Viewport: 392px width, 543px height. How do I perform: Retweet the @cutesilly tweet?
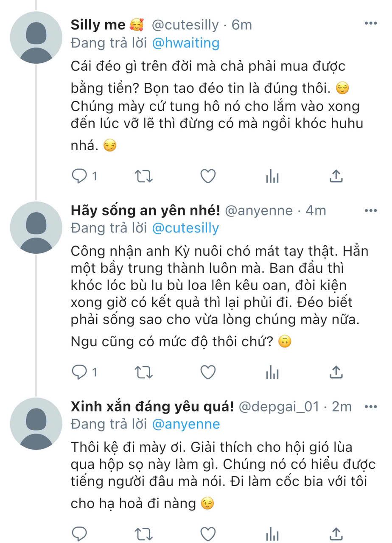coord(143,176)
